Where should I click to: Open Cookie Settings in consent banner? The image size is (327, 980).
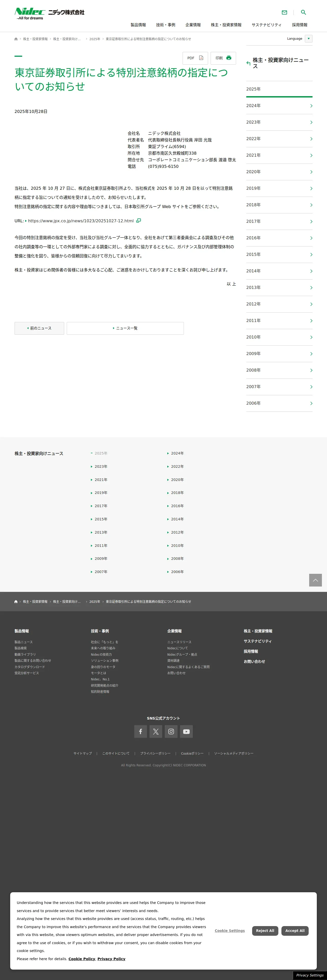tap(230, 931)
